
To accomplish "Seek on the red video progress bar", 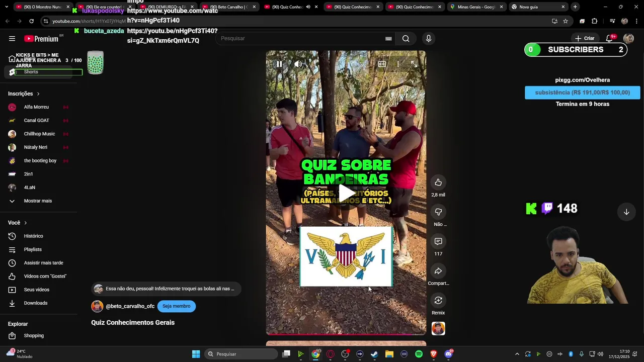I will pyautogui.click(x=346, y=334).
